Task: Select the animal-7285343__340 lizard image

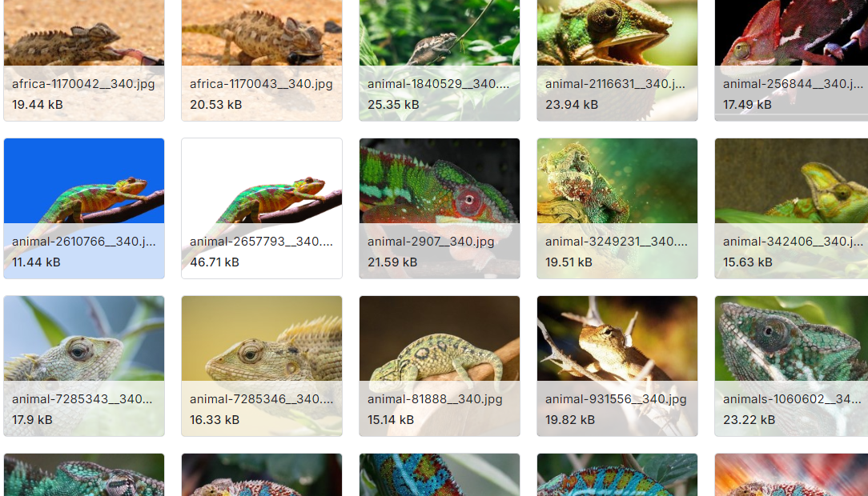Action: coord(84,366)
